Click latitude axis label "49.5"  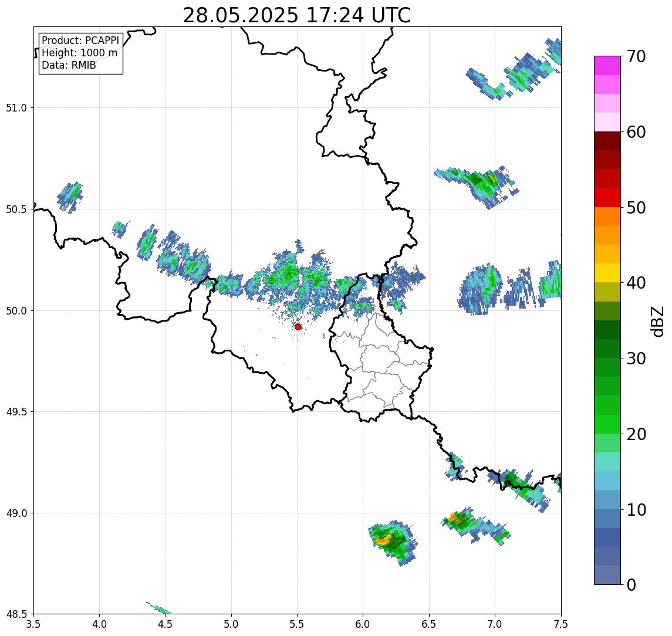pos(16,412)
